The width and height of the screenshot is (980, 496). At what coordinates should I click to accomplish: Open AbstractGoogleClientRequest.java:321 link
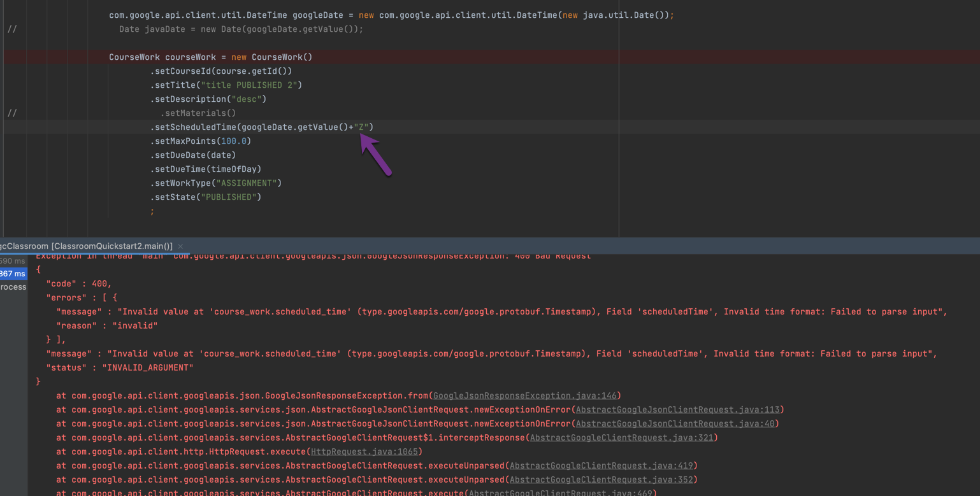point(622,437)
